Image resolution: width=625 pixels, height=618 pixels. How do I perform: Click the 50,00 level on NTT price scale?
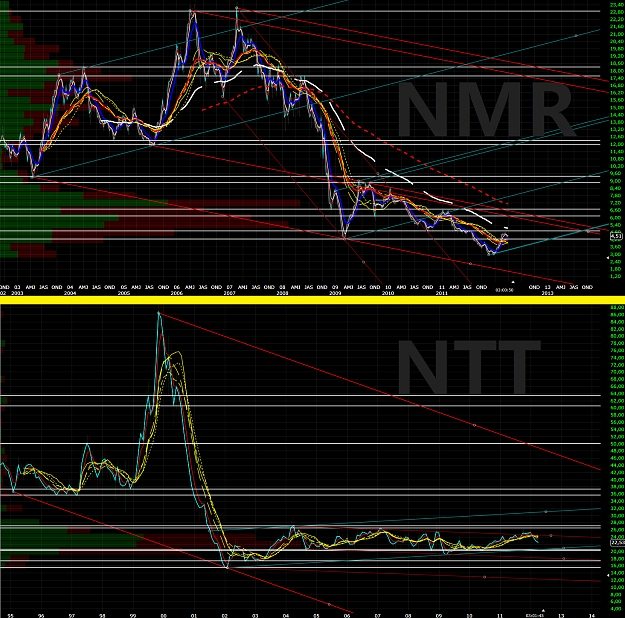click(617, 444)
